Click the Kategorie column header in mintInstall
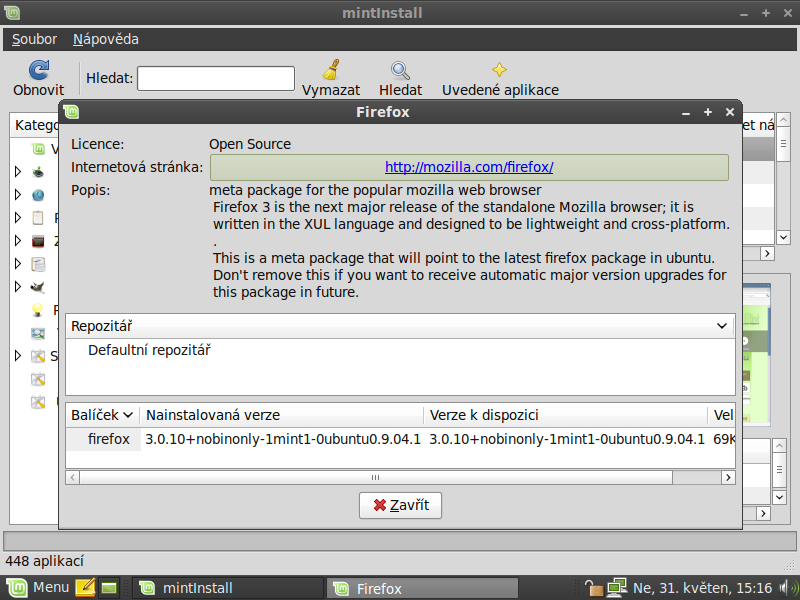 coord(36,125)
